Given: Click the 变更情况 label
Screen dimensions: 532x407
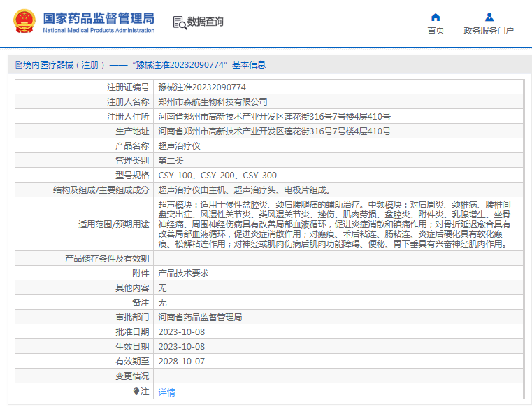Looking at the screenshot, I should [x=132, y=376].
